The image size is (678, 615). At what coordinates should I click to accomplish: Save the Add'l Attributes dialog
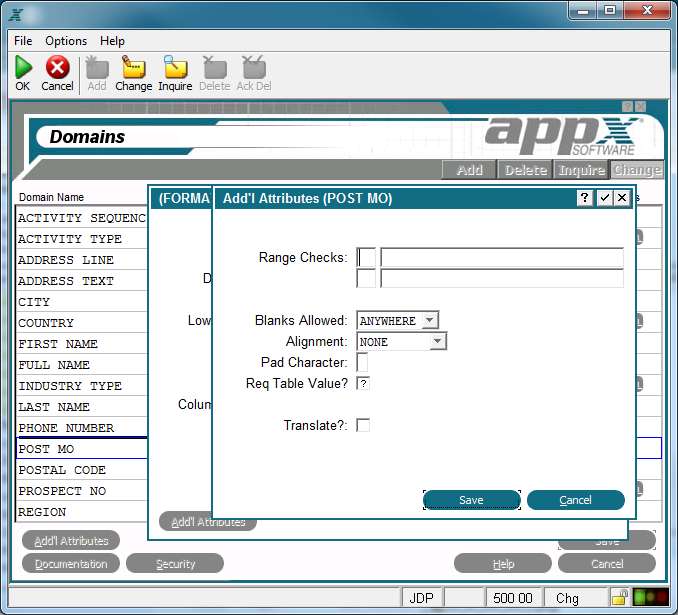472,500
